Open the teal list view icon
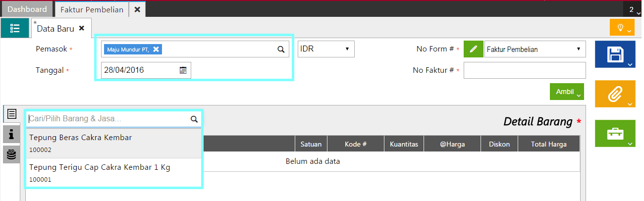The width and height of the screenshot is (644, 201). click(x=15, y=28)
